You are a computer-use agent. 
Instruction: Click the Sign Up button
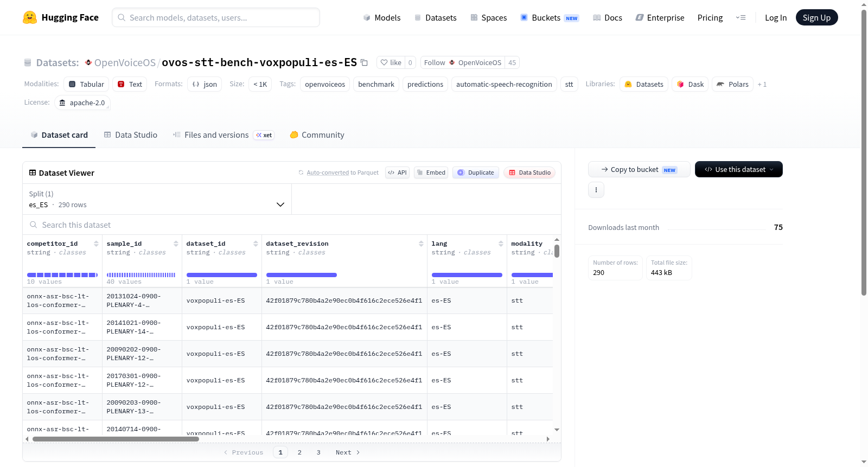coord(816,17)
